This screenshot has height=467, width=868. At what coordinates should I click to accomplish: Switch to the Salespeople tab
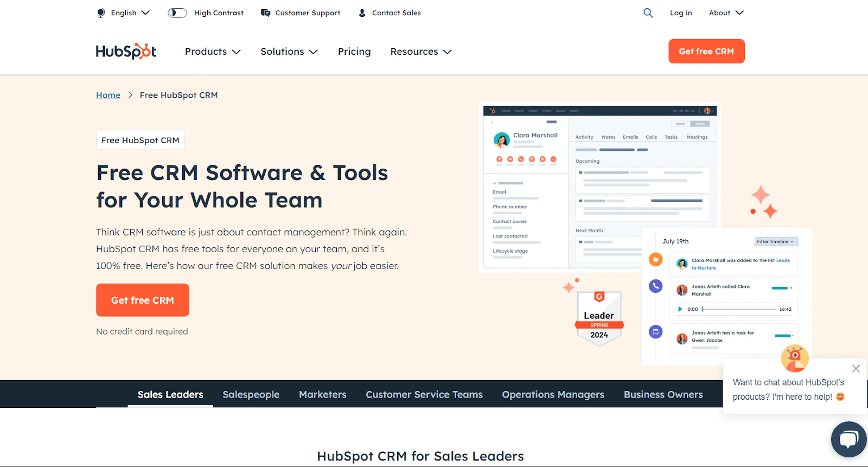click(x=251, y=394)
